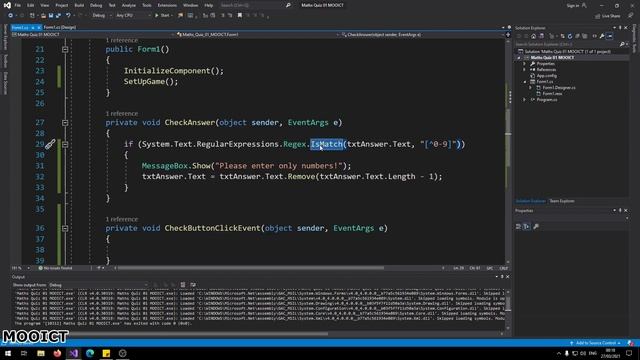This screenshot has width=640, height=360.
Task: Open the Debug configuration dropdown
Action: point(101,16)
